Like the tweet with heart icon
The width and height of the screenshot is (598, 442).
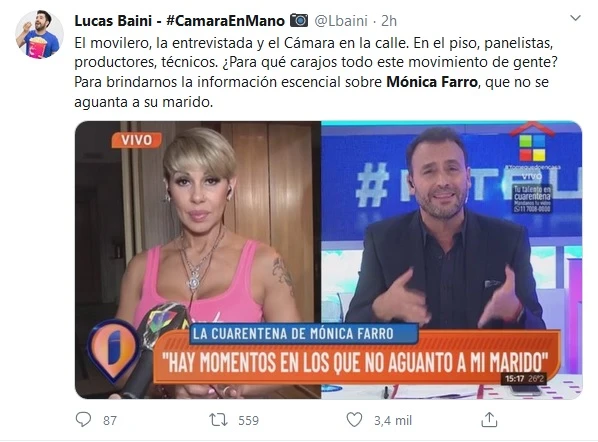(x=354, y=420)
